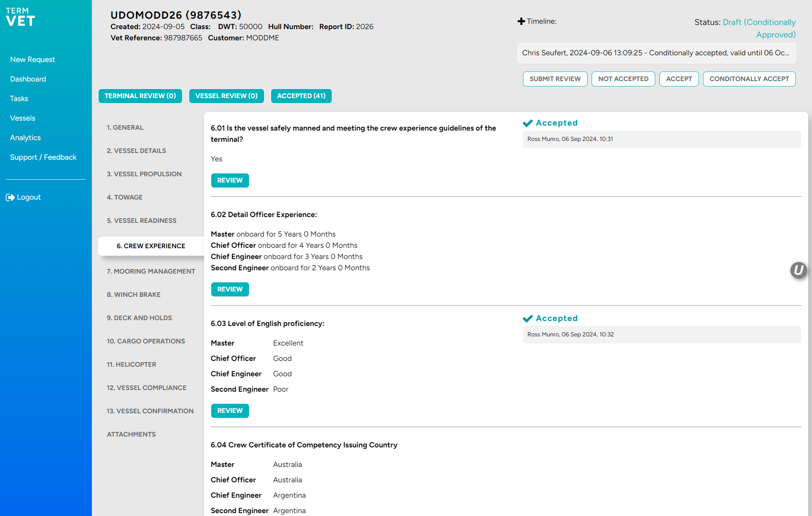812x516 pixels.
Task: Open Support / Feedback
Action: pyautogui.click(x=43, y=157)
